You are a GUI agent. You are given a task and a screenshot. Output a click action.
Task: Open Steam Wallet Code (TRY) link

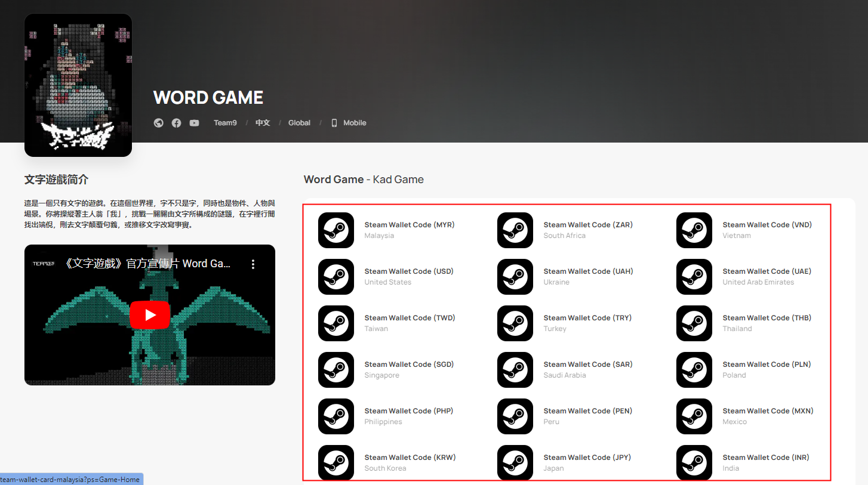pos(587,318)
